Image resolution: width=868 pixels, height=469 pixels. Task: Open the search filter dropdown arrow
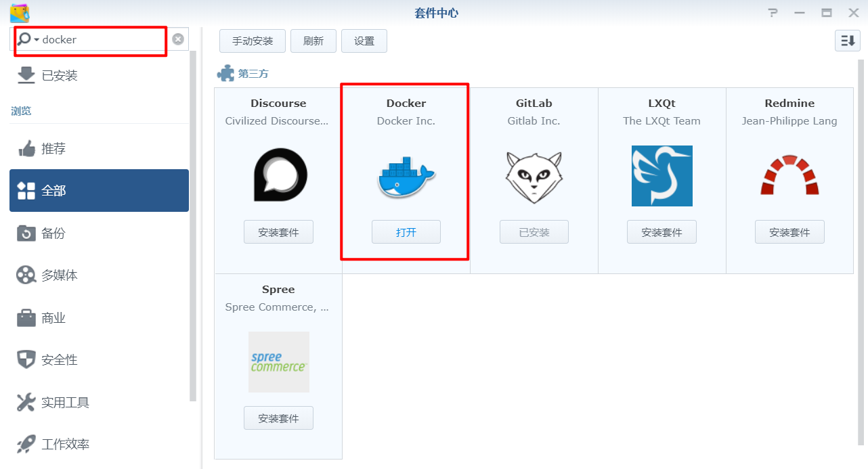(37, 40)
